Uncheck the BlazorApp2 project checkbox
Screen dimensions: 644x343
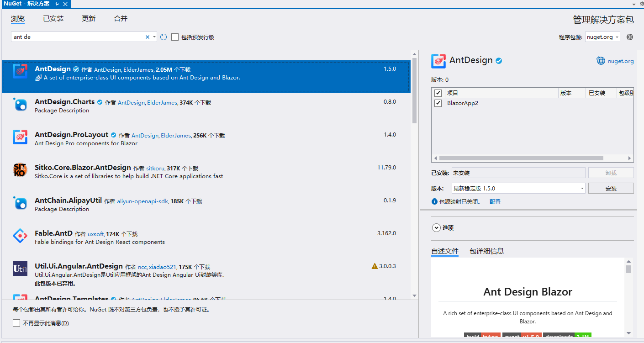click(x=438, y=103)
